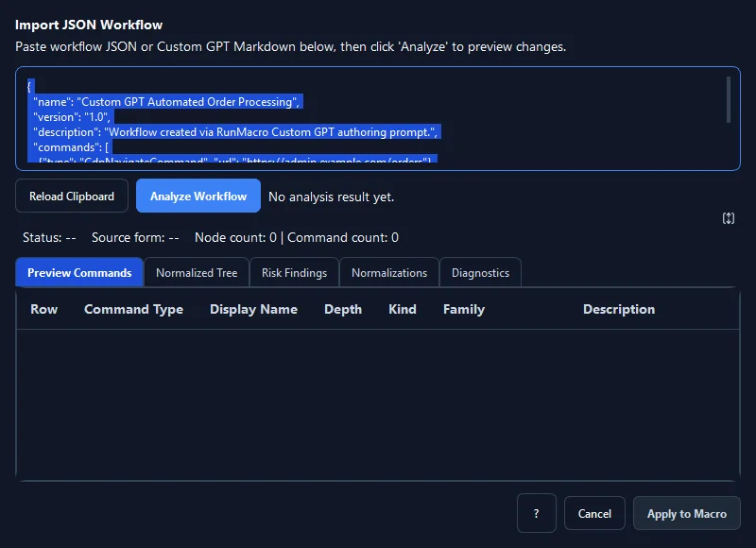Click the "description" line in the JSON
The image size is (756, 548).
tap(235, 132)
